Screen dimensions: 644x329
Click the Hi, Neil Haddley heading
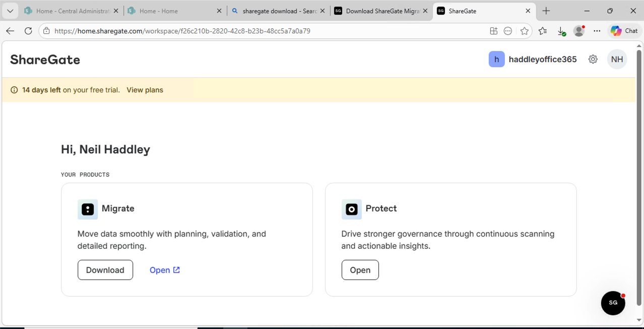pos(105,149)
